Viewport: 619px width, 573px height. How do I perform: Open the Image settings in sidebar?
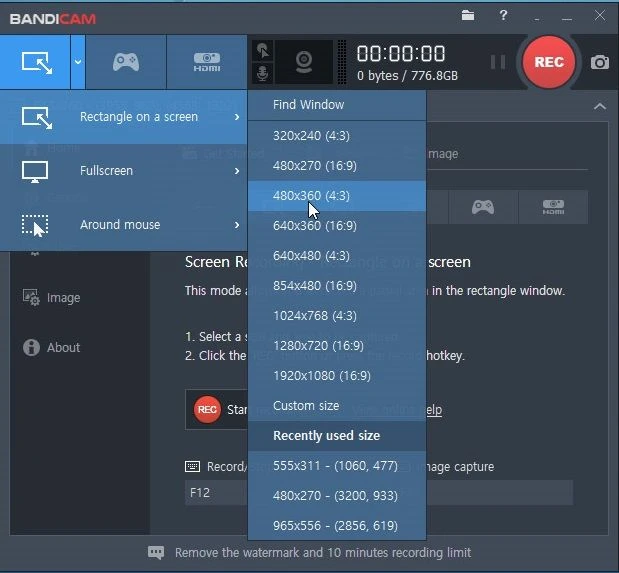[x=63, y=297]
